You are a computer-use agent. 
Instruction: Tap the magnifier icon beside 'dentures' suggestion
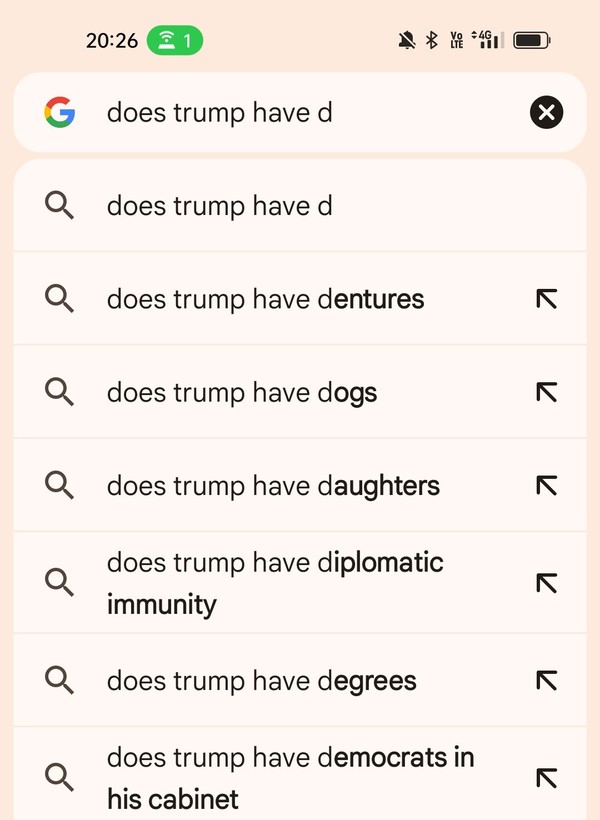[x=60, y=299]
